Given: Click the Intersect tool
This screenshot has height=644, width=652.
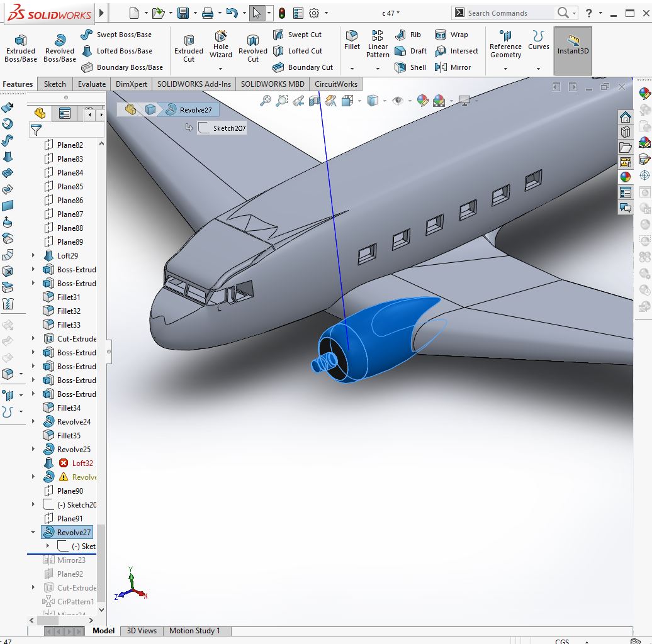Looking at the screenshot, I should (456, 51).
